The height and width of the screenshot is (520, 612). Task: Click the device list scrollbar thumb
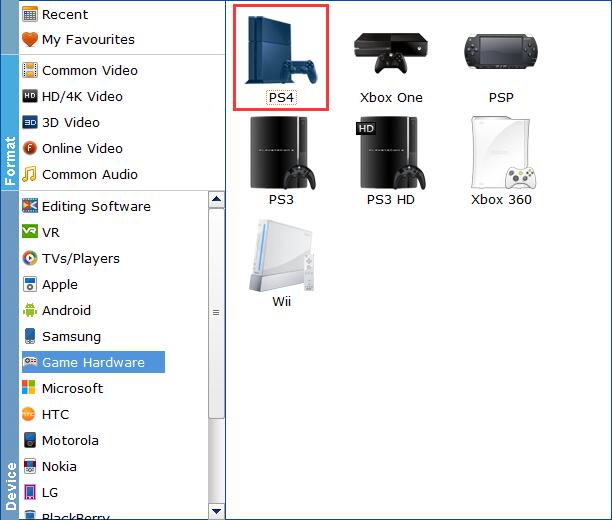216,313
